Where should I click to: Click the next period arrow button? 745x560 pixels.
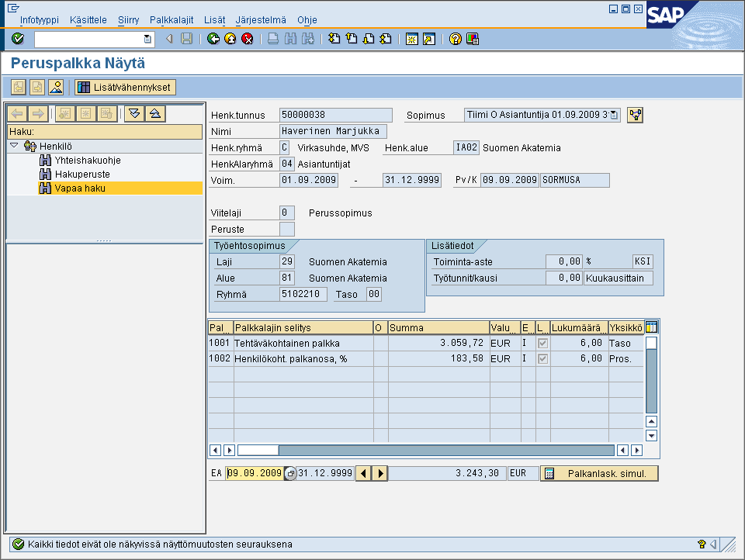[380, 474]
